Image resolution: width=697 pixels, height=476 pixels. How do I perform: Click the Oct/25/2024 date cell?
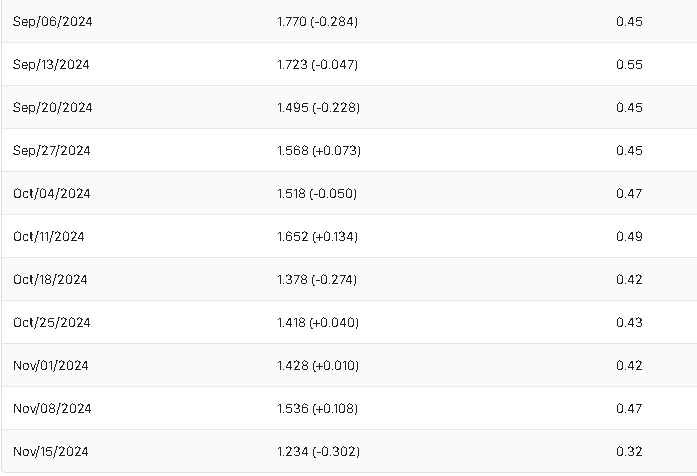coord(52,322)
